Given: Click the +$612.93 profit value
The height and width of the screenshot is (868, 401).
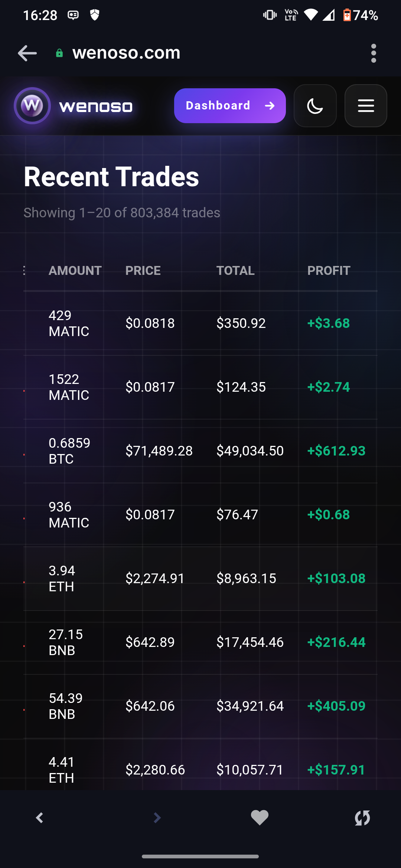Looking at the screenshot, I should point(336,451).
